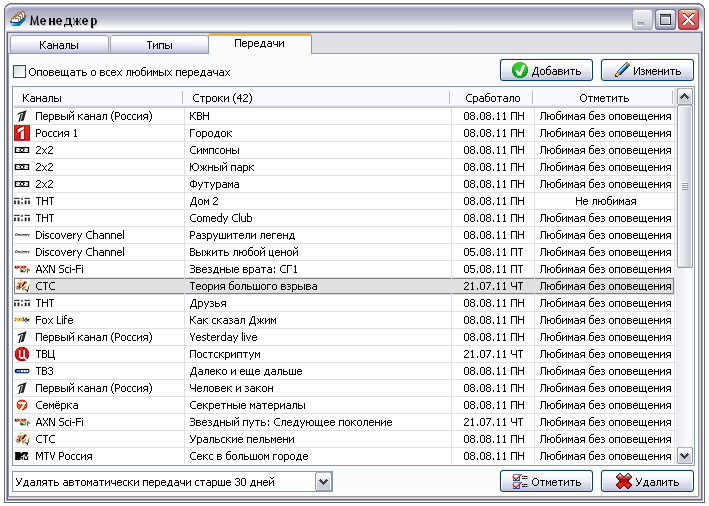
Task: Switch to the Типы tab
Action: (x=159, y=45)
